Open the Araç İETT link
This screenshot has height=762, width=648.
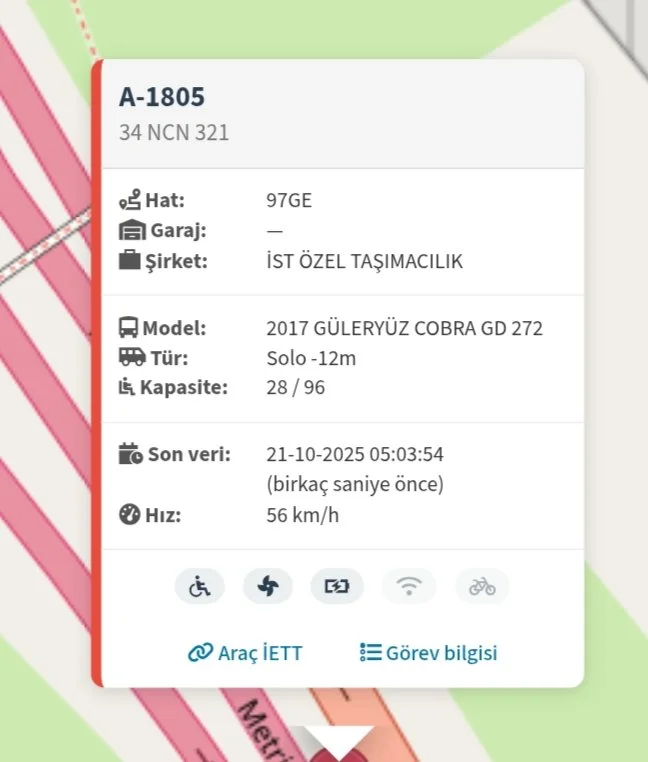(x=245, y=653)
